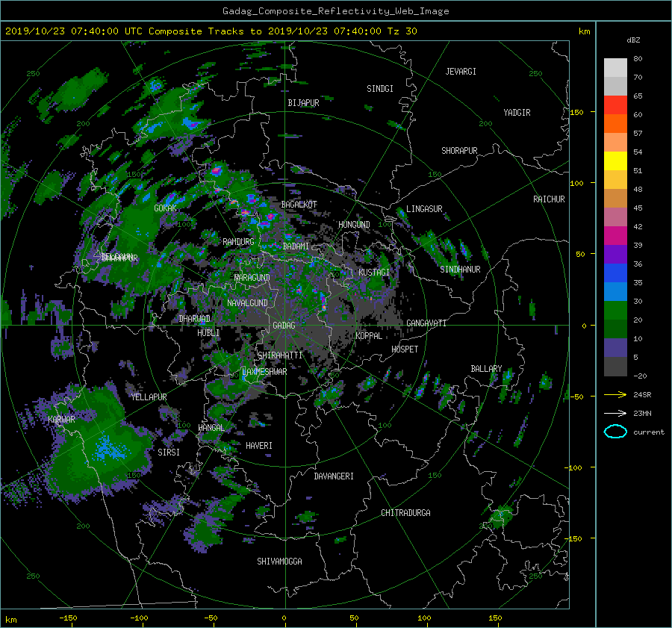Click the BAGALKOT city label
Screen dimensions: 672x628
299,205
